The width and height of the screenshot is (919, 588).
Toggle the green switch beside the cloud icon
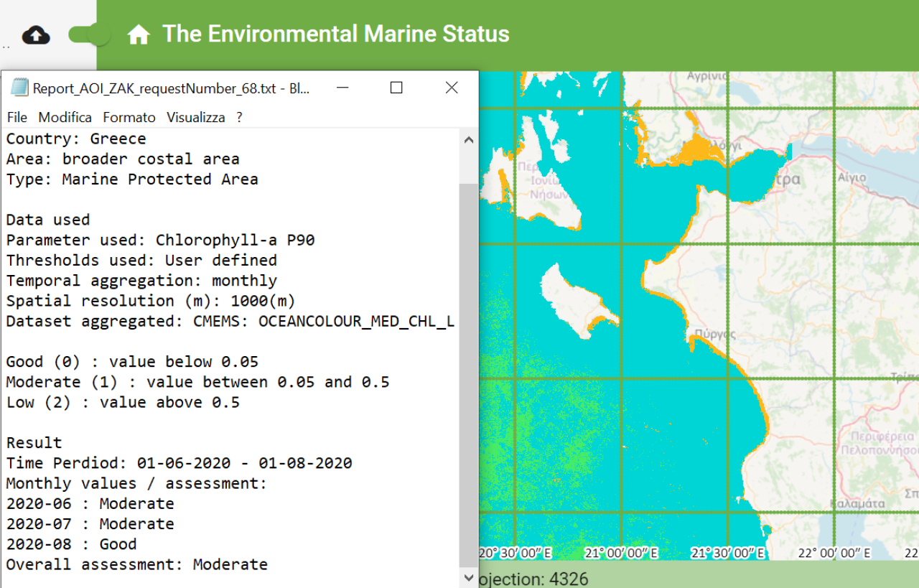point(90,34)
